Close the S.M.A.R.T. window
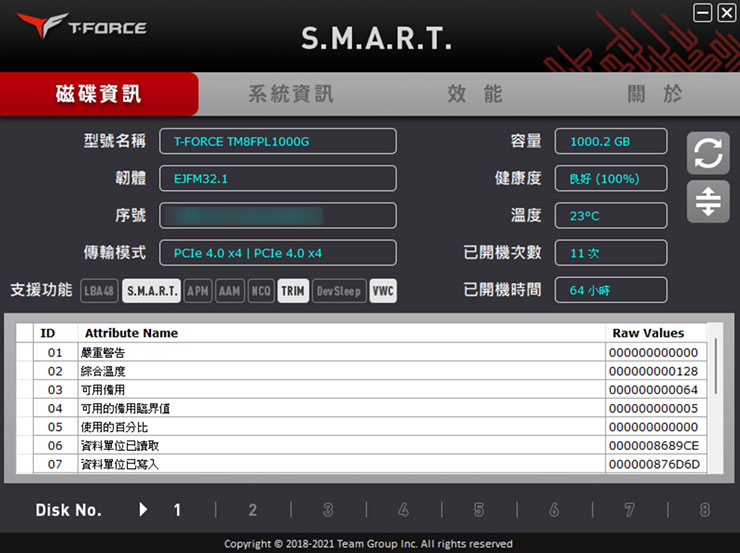Viewport: 740px width, 553px height. coord(726,13)
